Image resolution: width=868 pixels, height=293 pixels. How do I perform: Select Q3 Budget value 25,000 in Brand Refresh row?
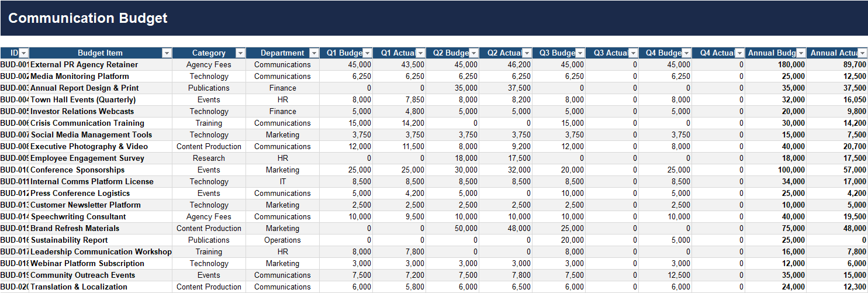(559, 229)
